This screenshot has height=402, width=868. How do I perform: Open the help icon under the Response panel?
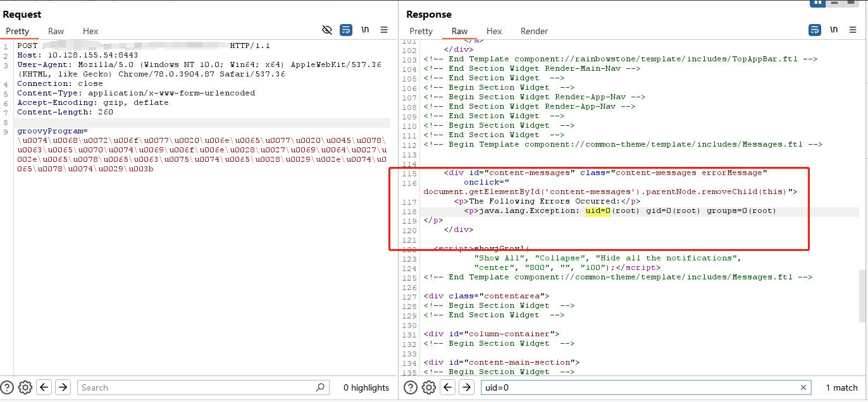click(411, 387)
